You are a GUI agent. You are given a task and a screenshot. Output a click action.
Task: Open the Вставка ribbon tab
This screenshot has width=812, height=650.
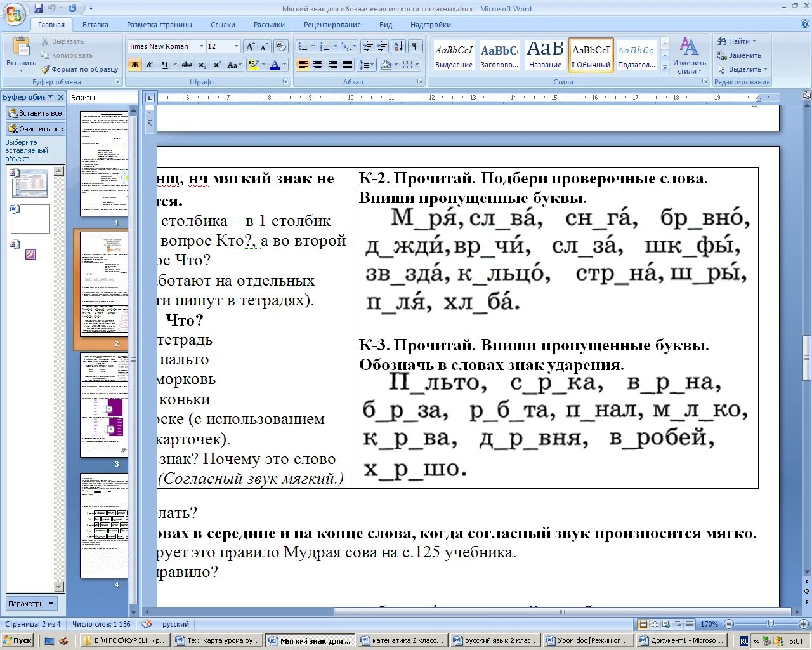click(x=95, y=25)
